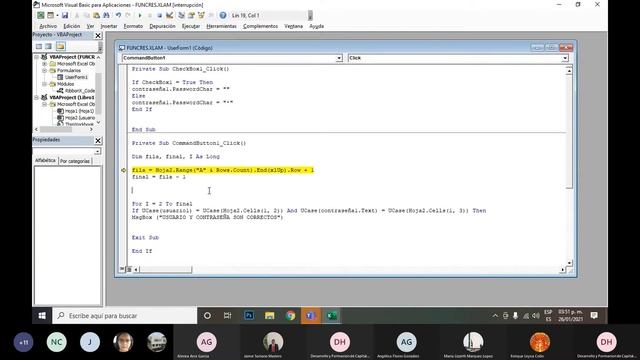This screenshot has height=360, width=640.
Task: Collapse the VBAProject (Libro1 tree node
Action: coord(37,98)
